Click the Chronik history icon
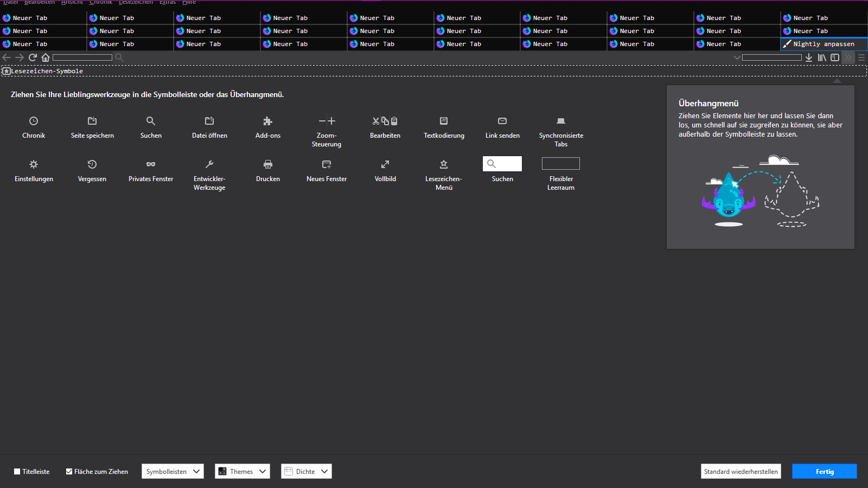Image resolution: width=868 pixels, height=488 pixels. click(34, 121)
